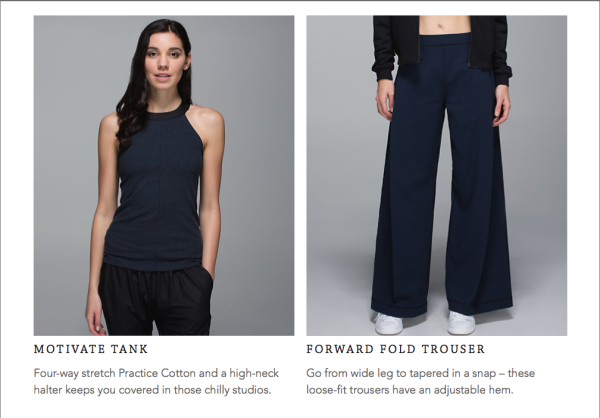Click the model's exposed midriff in trouser photo

click(x=444, y=24)
